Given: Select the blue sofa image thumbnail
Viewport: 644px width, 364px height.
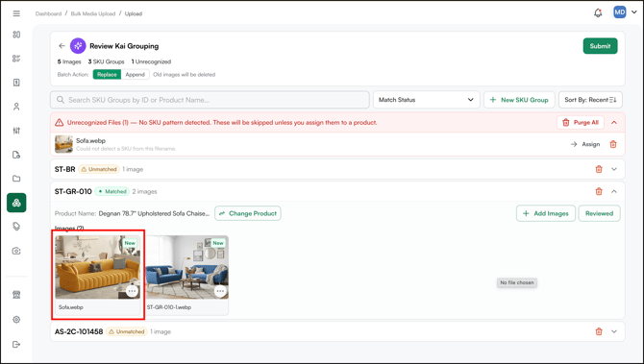Looking at the screenshot, I should click(187, 267).
